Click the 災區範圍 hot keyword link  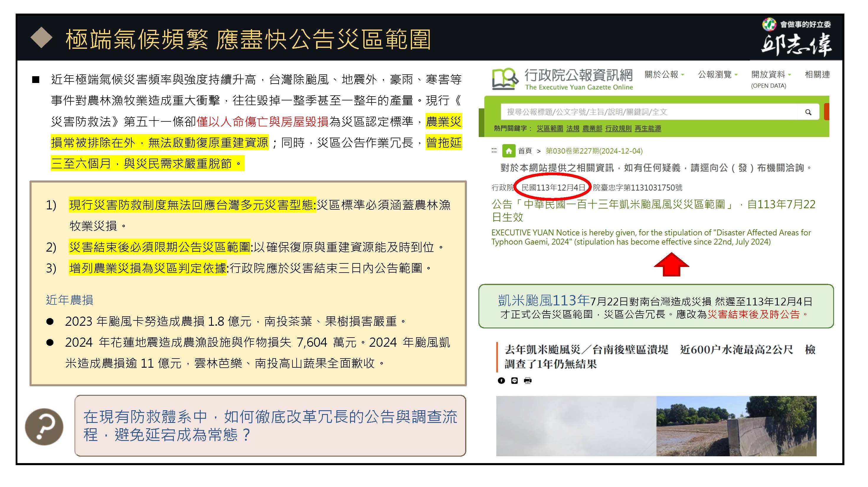[550, 128]
